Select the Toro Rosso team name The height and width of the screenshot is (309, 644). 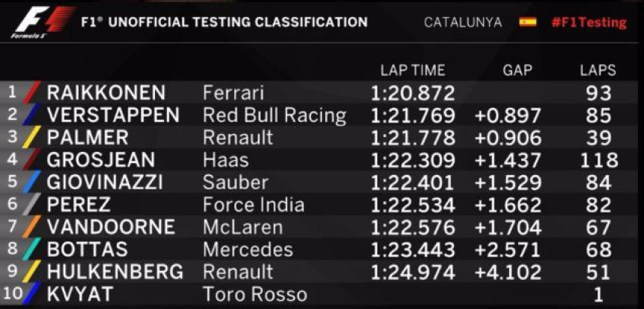pyautogui.click(x=255, y=294)
